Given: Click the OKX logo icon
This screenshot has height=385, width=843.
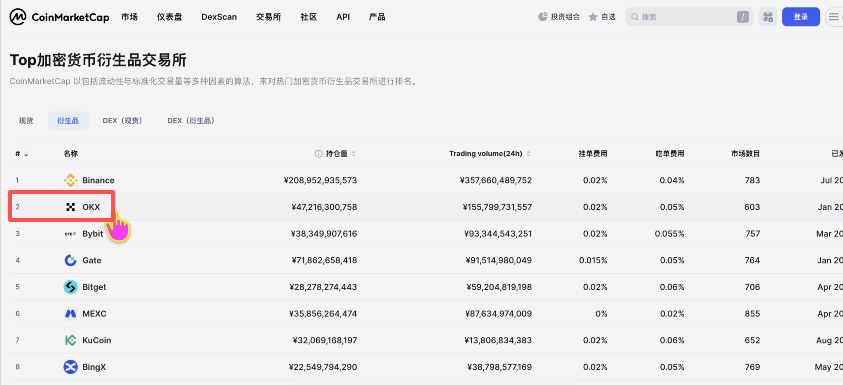Looking at the screenshot, I should coord(70,207).
